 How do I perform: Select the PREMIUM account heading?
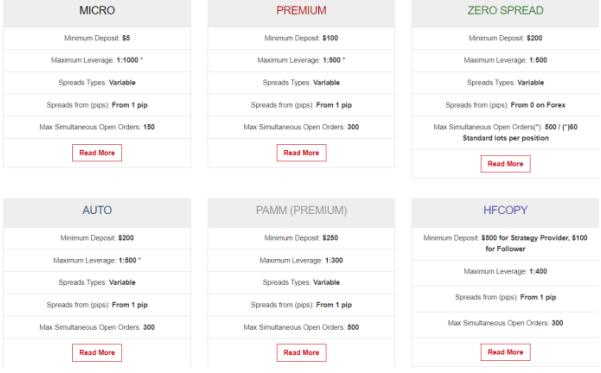(301, 10)
